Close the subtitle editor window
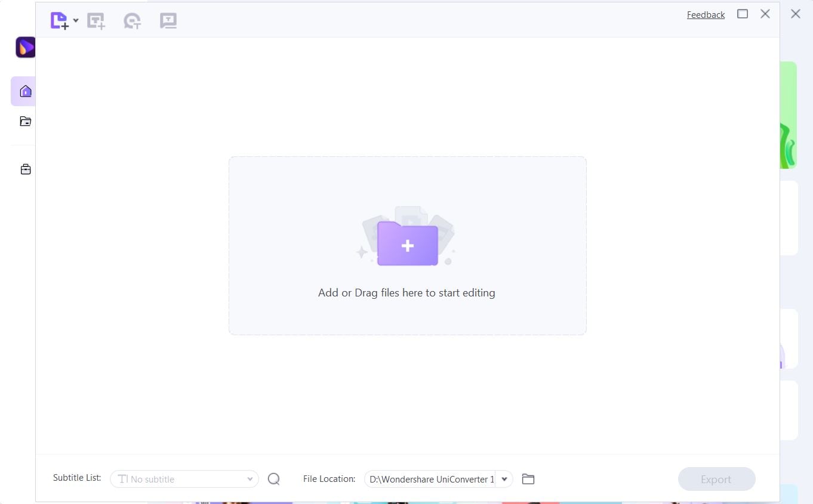 (765, 14)
